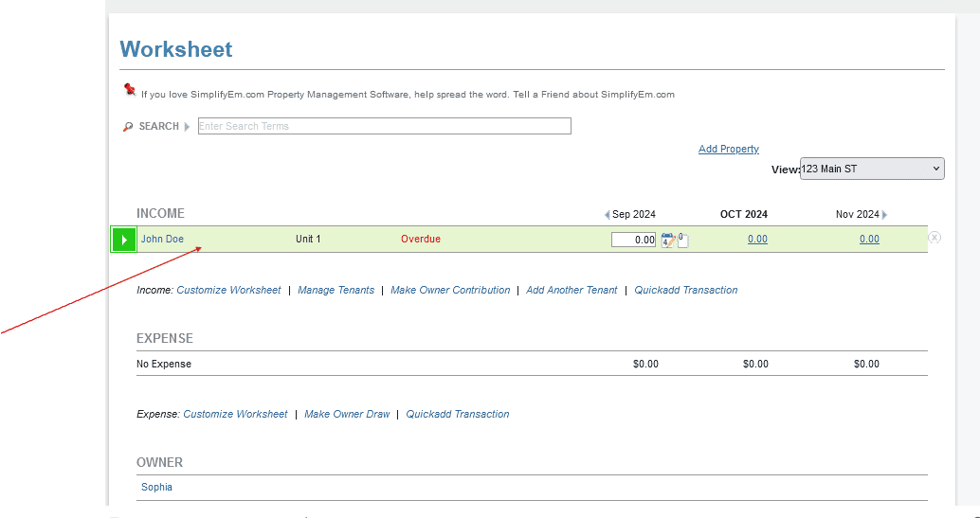Click Add Another Tenant link
Image resolution: width=980 pixels, height=518 pixels.
coord(572,291)
